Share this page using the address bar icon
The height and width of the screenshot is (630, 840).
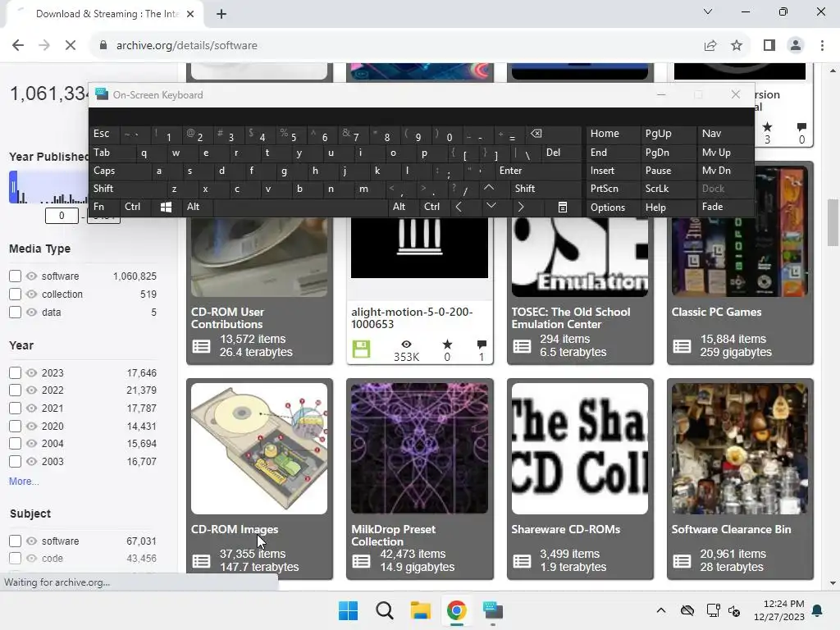pyautogui.click(x=710, y=46)
